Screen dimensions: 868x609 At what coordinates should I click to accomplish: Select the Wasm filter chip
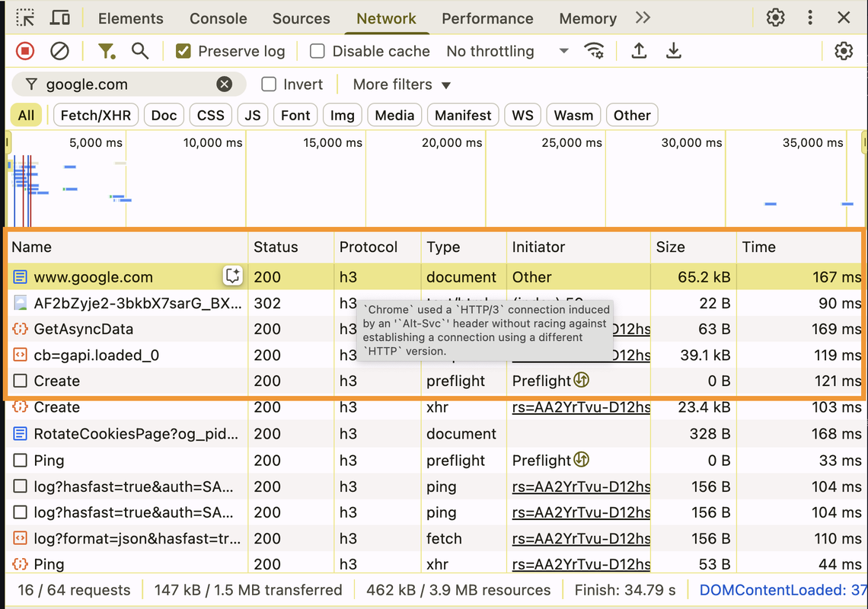(x=573, y=115)
